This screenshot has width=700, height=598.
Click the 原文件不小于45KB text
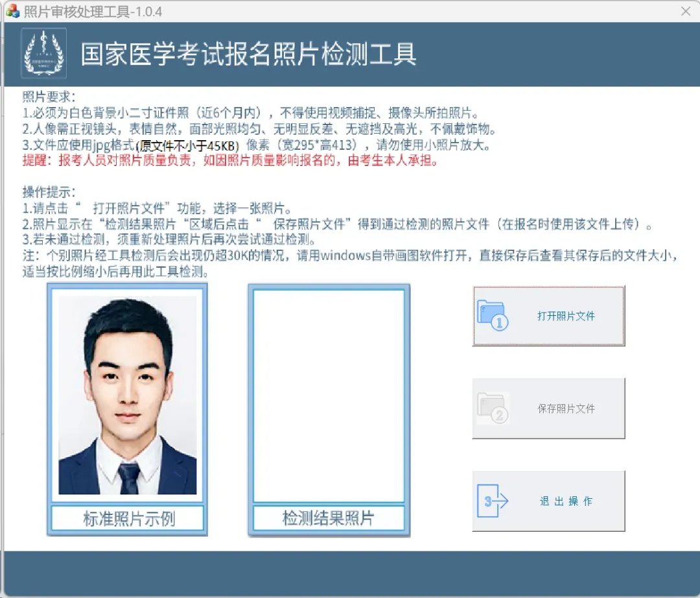coord(188,145)
